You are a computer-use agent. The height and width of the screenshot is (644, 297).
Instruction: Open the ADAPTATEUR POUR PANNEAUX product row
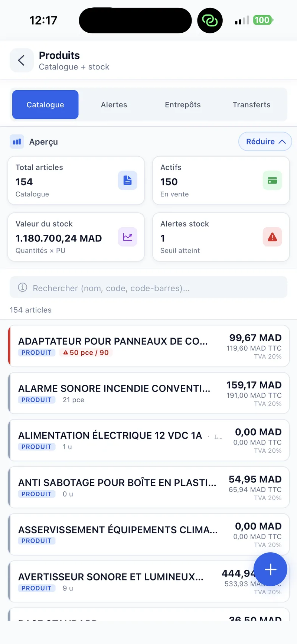148,346
